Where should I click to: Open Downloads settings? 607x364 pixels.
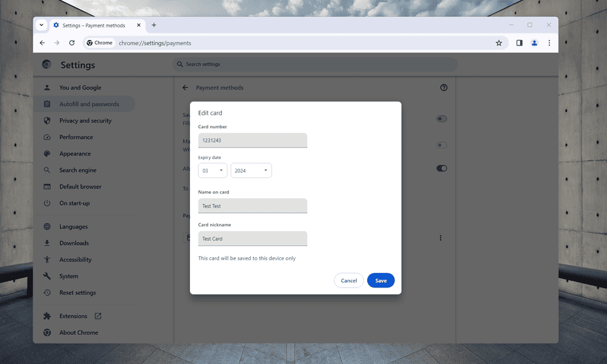pyautogui.click(x=74, y=243)
